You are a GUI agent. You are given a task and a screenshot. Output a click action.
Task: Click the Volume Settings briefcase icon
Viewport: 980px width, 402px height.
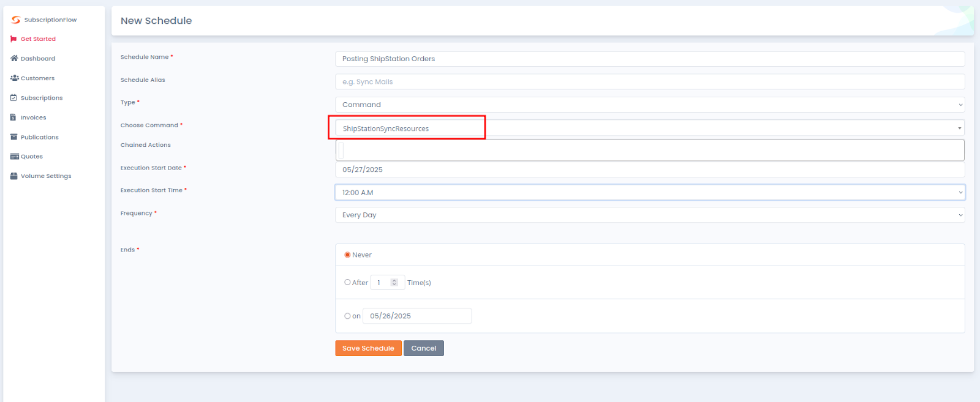[x=14, y=176]
